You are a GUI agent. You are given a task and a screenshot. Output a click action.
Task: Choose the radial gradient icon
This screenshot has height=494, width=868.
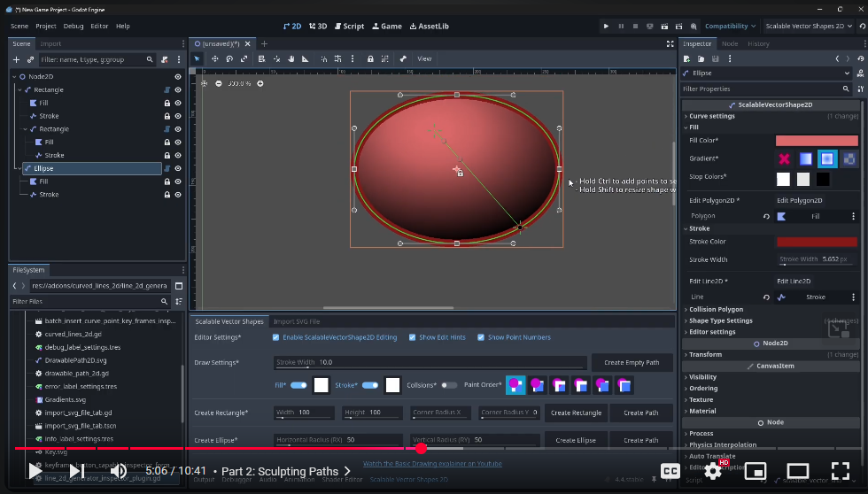click(x=827, y=159)
